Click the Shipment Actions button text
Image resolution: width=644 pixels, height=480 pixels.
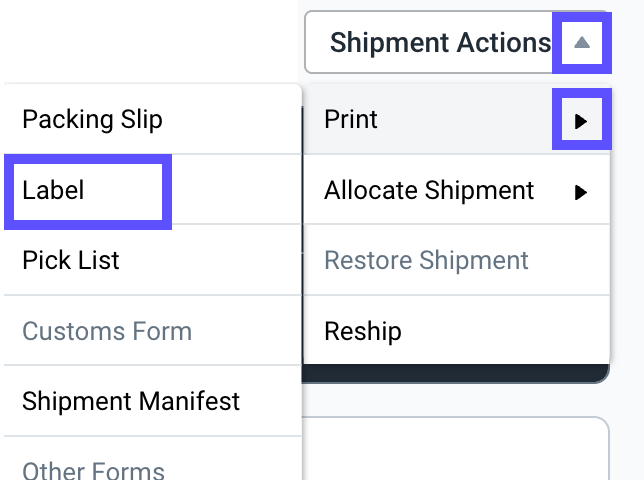pos(440,43)
